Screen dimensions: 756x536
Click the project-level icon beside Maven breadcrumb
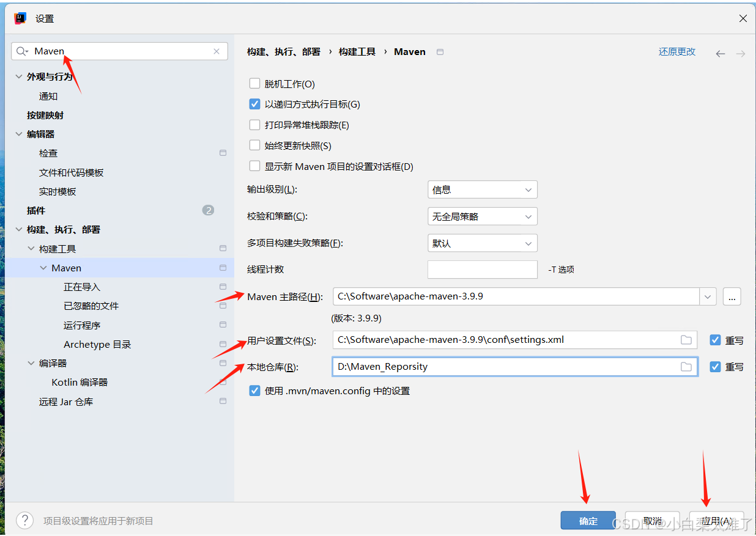tap(440, 52)
